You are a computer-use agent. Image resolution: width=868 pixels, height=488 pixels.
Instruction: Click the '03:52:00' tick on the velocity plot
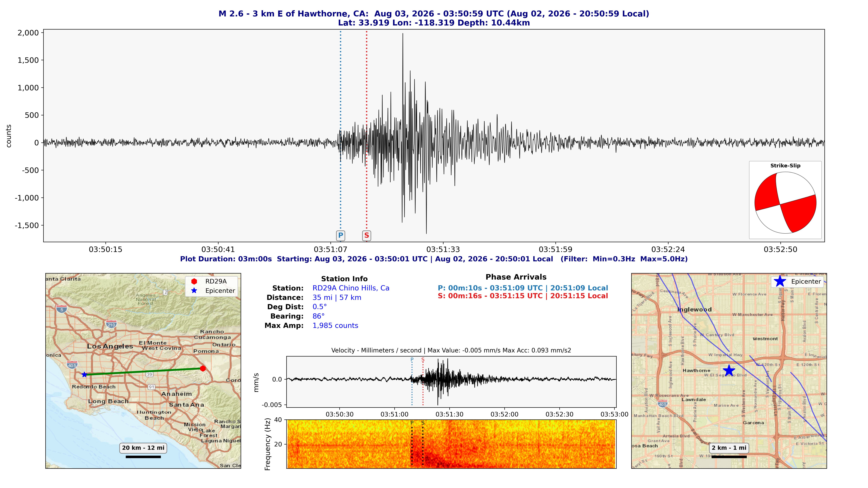(x=504, y=415)
